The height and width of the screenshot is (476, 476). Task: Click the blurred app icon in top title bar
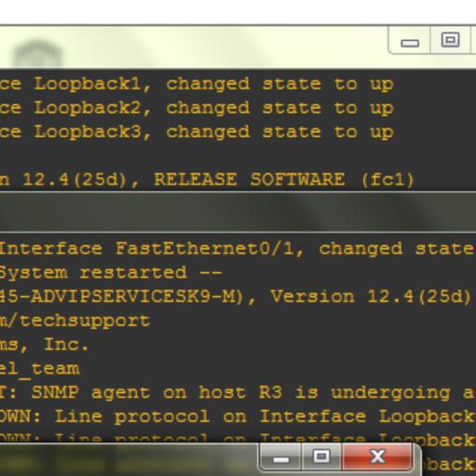pyautogui.click(x=37, y=54)
